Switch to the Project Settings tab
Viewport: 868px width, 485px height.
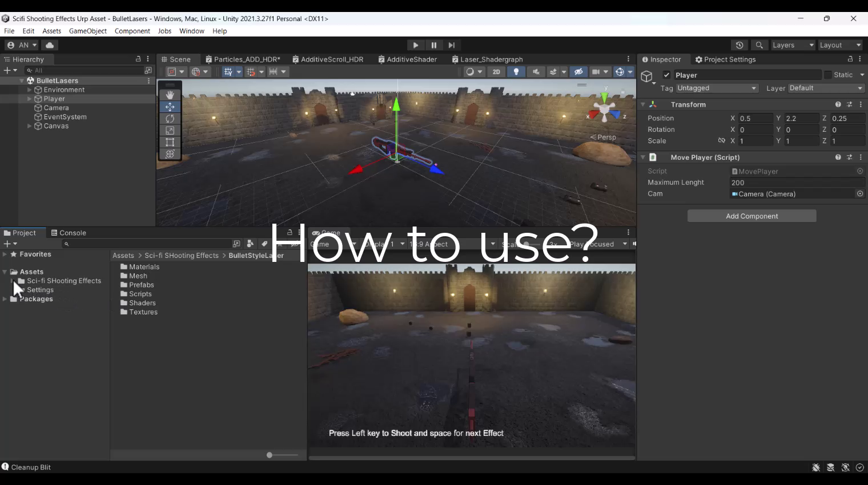[725, 59]
